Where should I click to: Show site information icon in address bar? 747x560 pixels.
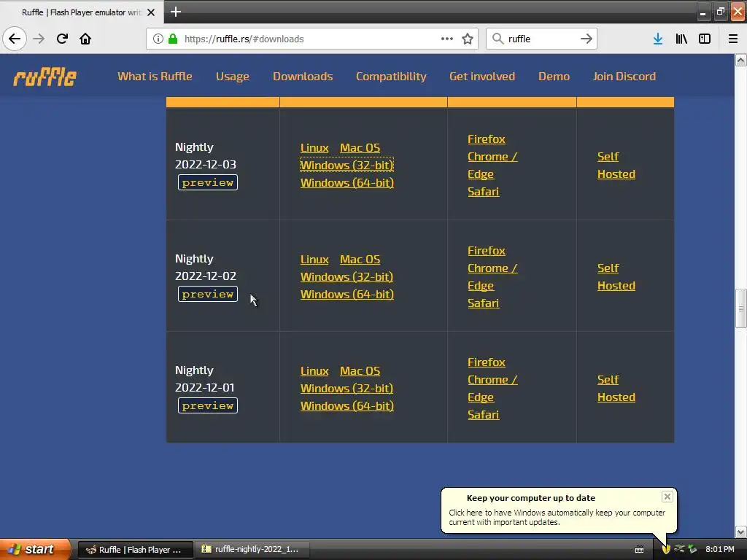pos(158,39)
